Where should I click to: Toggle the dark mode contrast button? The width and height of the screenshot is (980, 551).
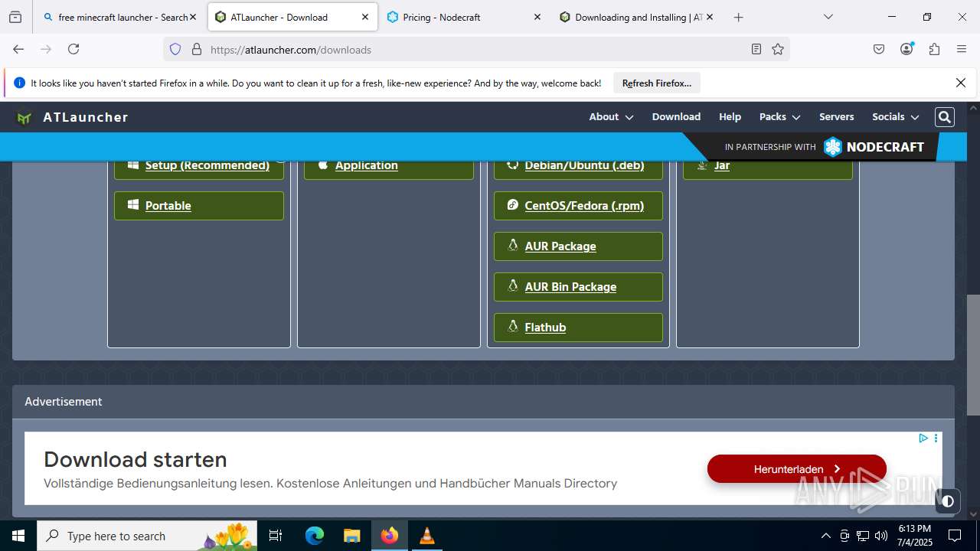pyautogui.click(x=948, y=501)
